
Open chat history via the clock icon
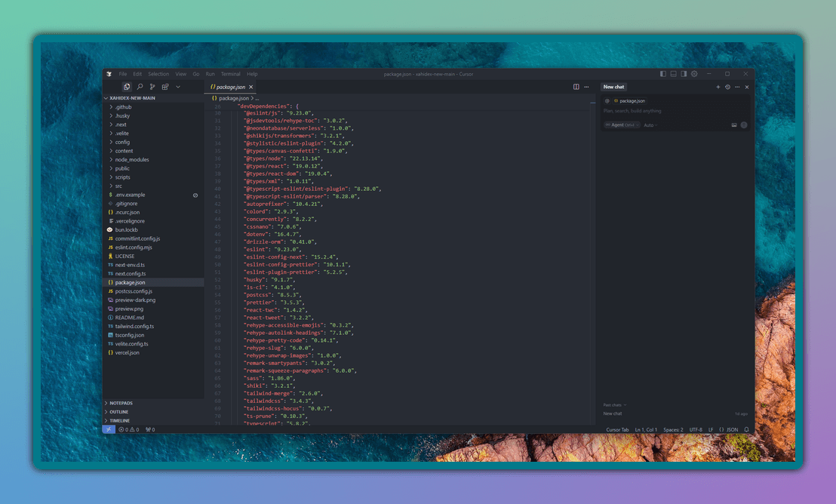(x=727, y=87)
